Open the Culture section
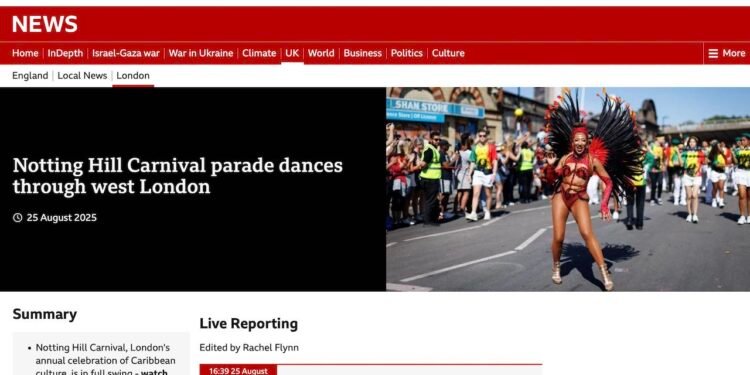 (448, 53)
